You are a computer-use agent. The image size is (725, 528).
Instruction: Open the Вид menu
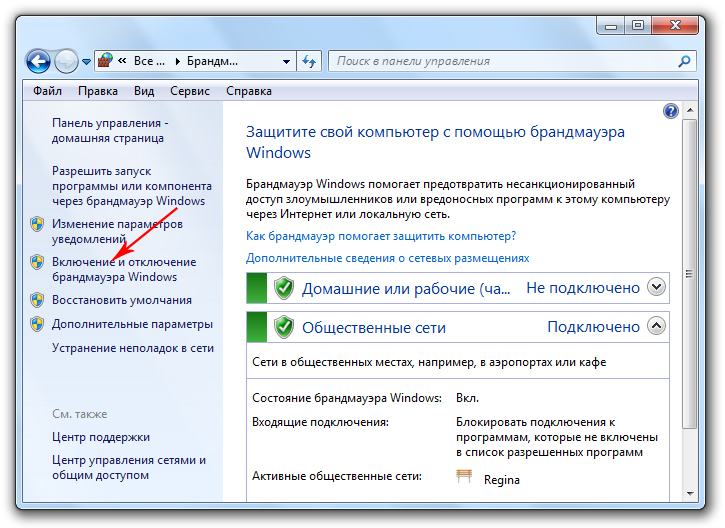[x=144, y=91]
